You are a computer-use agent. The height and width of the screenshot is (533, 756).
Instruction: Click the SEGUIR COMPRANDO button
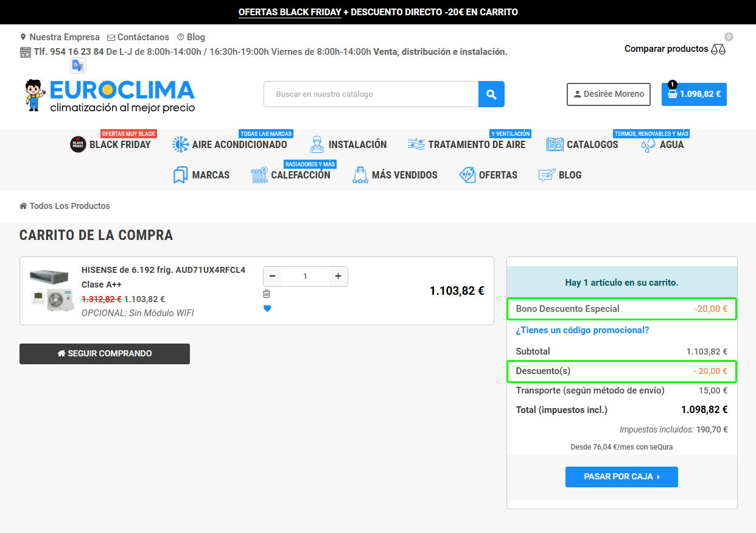pyautogui.click(x=105, y=354)
